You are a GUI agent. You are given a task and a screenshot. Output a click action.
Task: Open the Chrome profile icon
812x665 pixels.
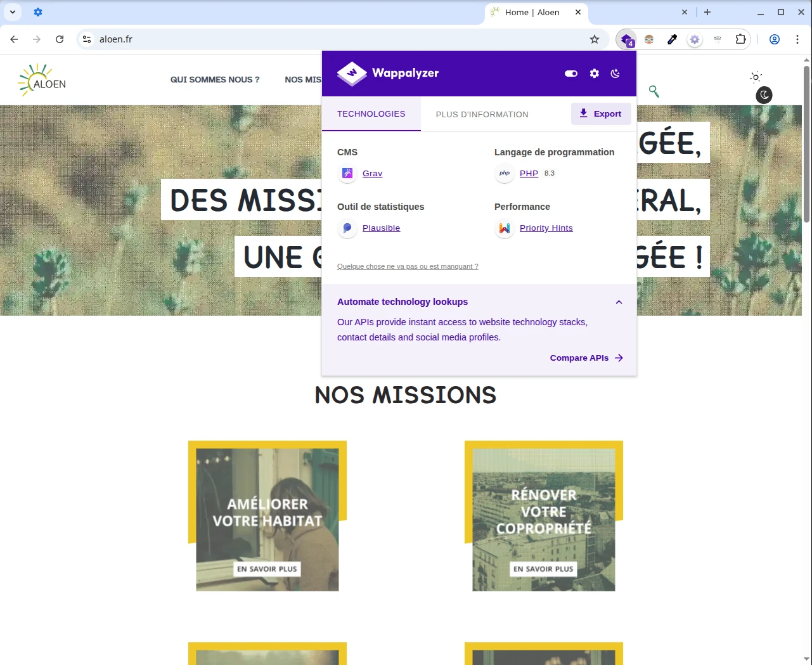775,39
